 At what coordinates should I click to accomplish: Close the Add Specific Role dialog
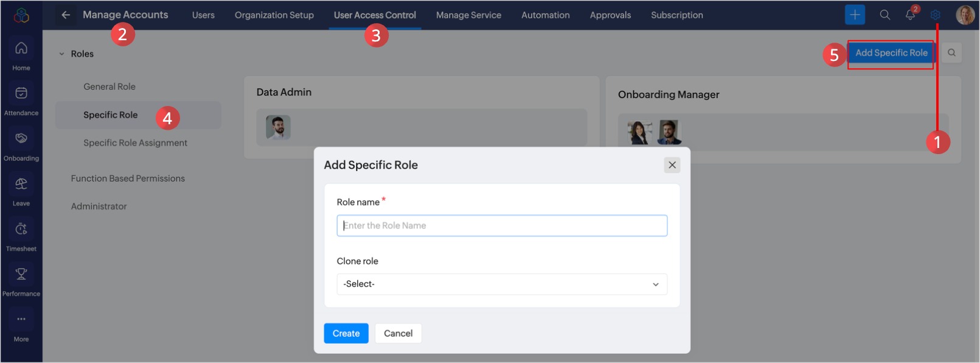(672, 165)
